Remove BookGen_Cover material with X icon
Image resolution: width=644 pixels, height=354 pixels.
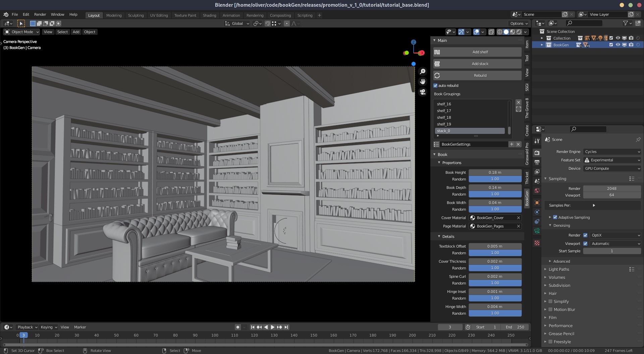[518, 218]
